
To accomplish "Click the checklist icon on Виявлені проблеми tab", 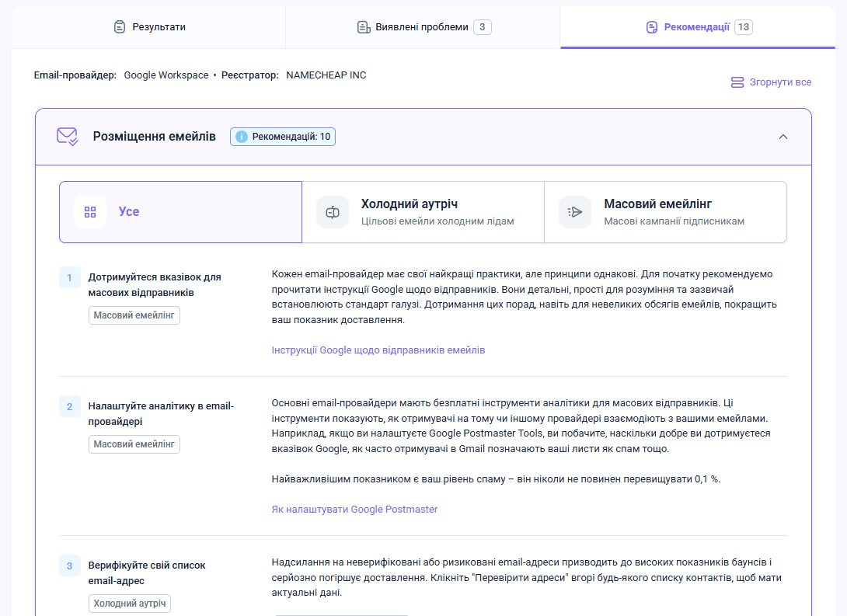I will tap(363, 26).
